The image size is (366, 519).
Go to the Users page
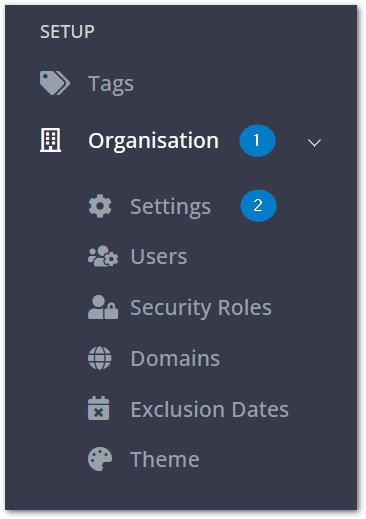pyautogui.click(x=159, y=257)
